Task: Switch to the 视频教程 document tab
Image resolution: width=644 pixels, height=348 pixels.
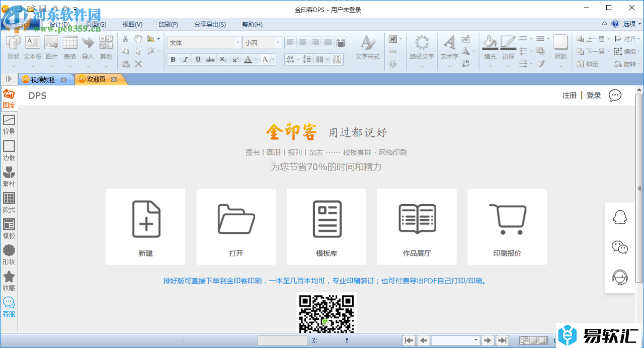Action: 43,79
